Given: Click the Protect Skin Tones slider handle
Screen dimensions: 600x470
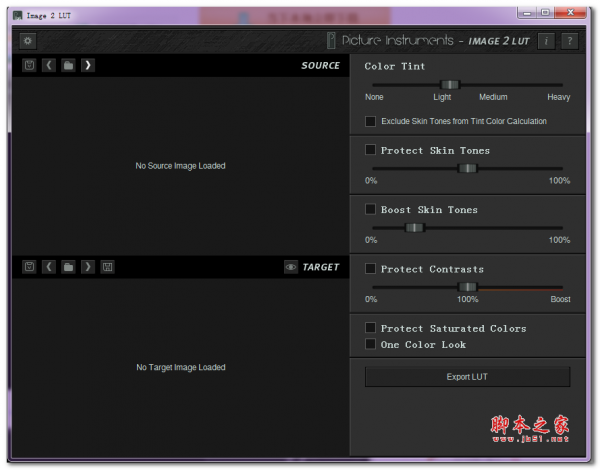Looking at the screenshot, I should point(468,168).
